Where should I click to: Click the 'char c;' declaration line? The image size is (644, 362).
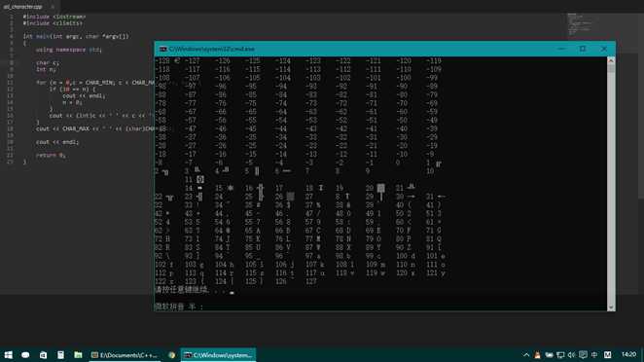48,63
